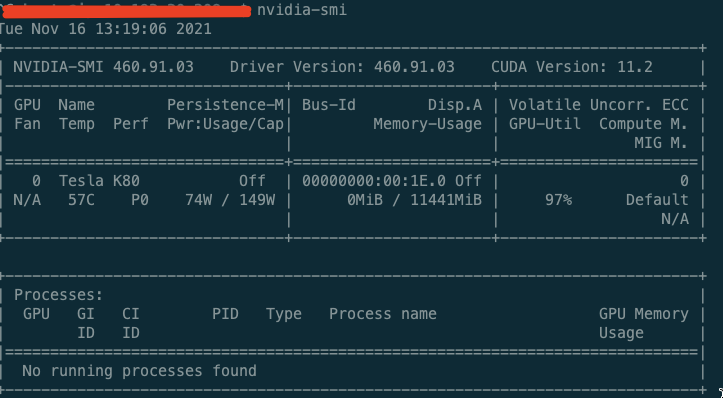The height and width of the screenshot is (398, 723).
Task: Click the P0 performance state
Action: point(140,200)
